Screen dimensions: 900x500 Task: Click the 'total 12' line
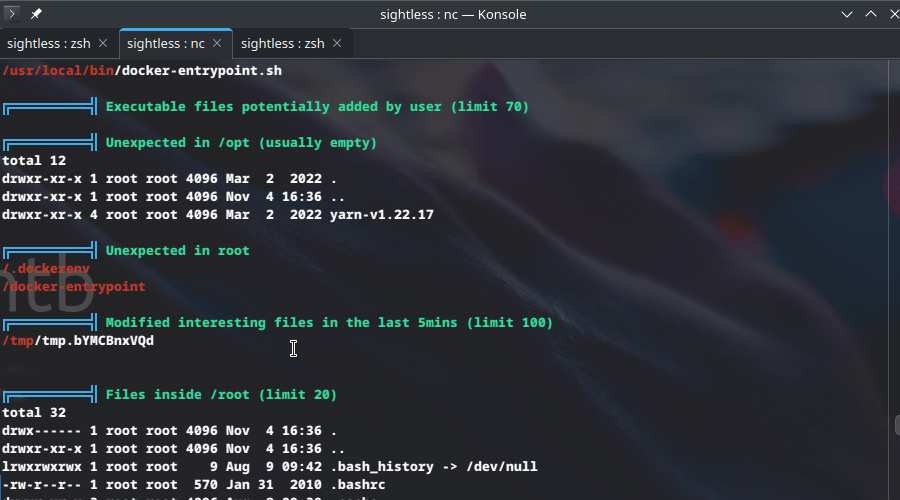pos(34,160)
